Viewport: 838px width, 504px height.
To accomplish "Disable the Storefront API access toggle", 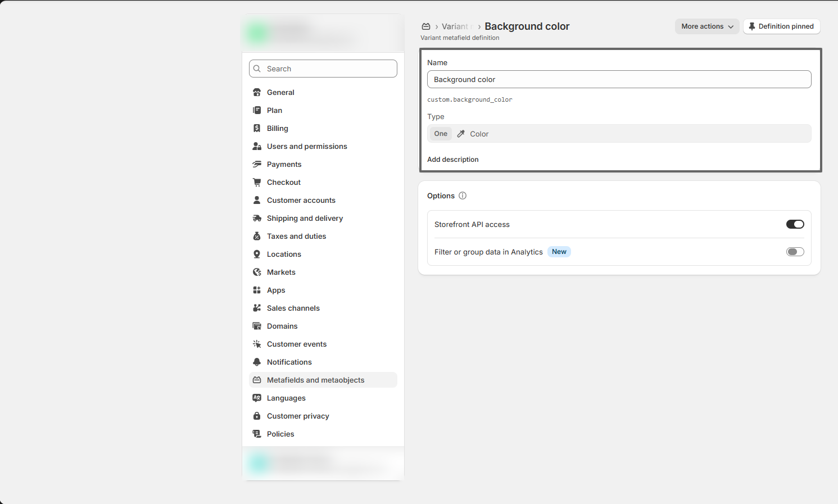I will click(795, 224).
